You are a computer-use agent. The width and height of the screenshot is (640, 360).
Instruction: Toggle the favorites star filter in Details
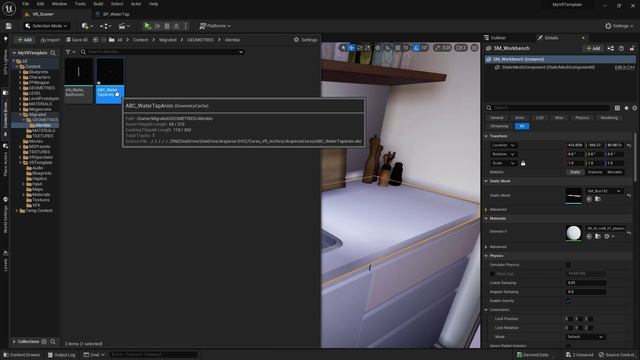coord(626,108)
